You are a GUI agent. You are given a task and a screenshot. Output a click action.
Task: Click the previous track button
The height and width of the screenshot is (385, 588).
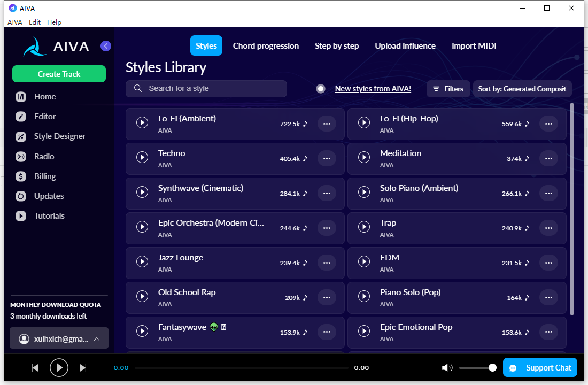click(x=35, y=368)
